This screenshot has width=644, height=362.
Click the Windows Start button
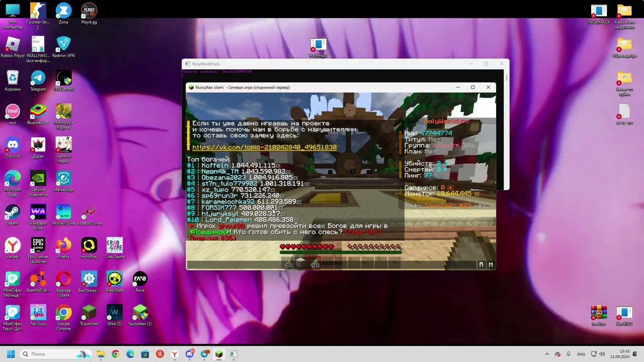pyautogui.click(x=11, y=354)
